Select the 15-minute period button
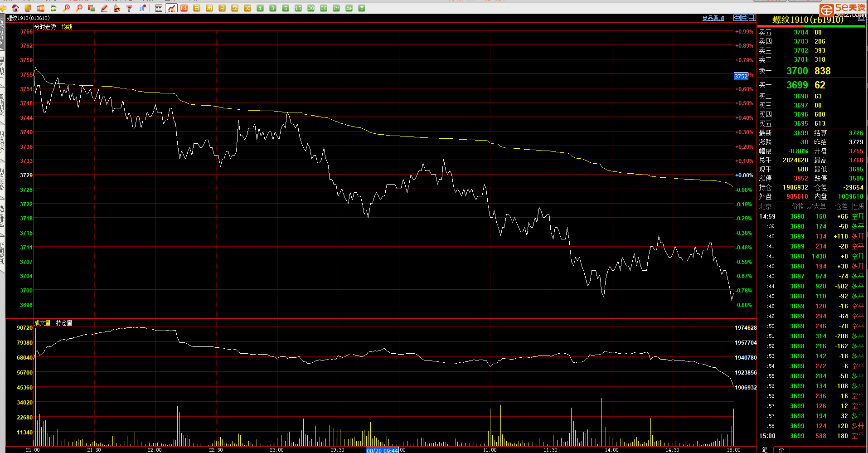The image size is (868, 453). tap(298, 8)
